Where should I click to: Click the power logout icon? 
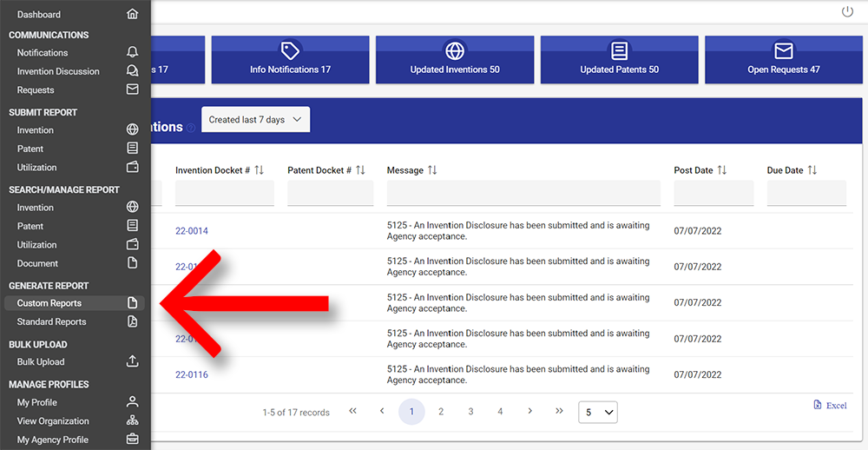pos(847,12)
